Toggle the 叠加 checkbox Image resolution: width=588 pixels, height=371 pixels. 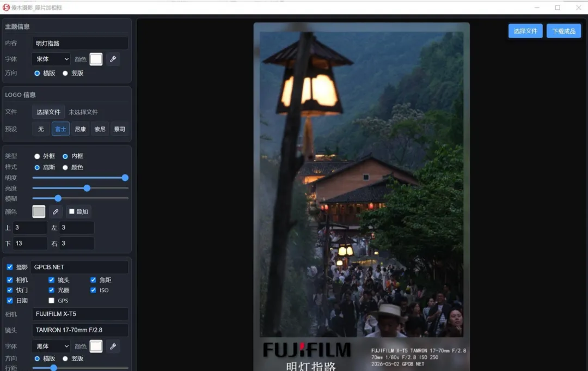click(72, 211)
